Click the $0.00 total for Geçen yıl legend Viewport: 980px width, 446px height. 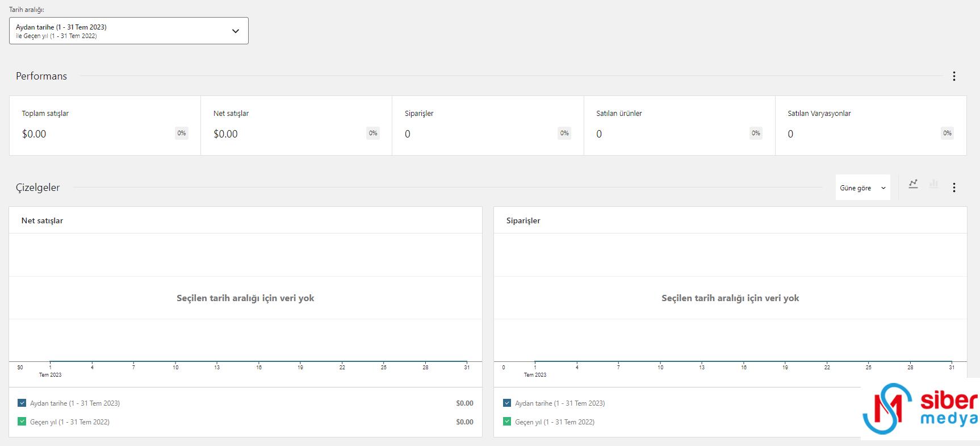tap(464, 422)
